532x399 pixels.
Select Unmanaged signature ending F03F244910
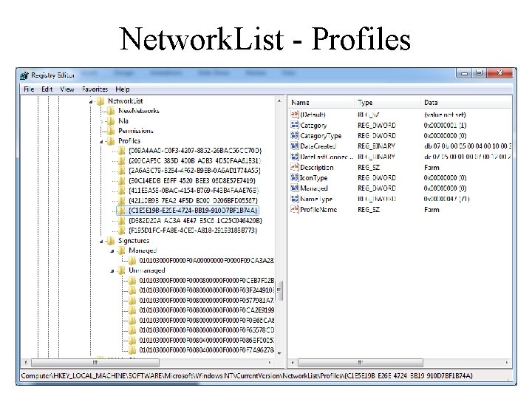pyautogui.click(x=206, y=291)
